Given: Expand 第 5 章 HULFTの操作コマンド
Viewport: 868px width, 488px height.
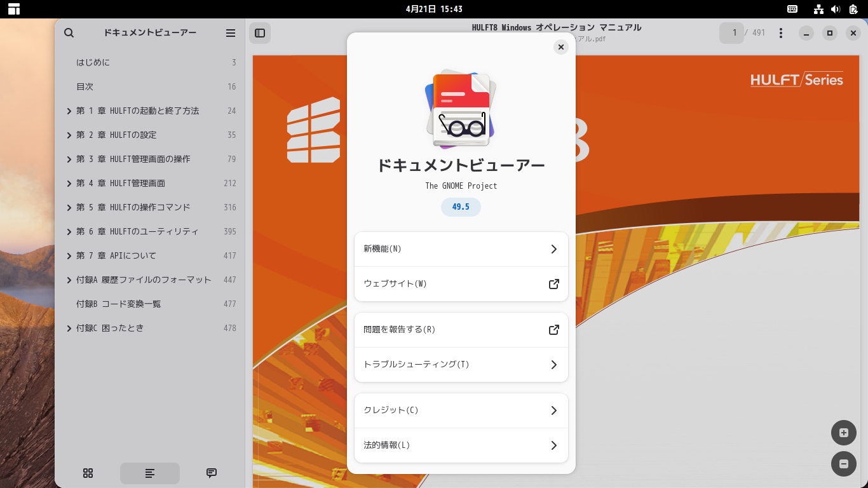Looking at the screenshot, I should tap(69, 208).
